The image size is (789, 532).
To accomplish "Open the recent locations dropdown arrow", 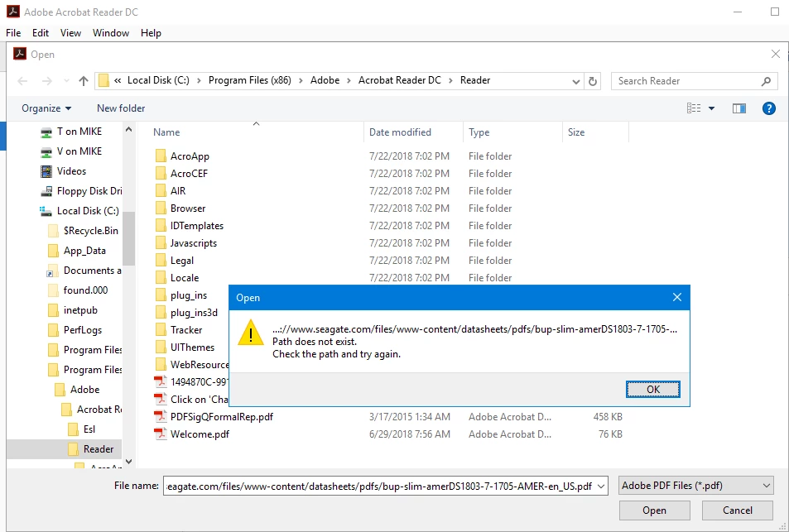I will click(66, 81).
